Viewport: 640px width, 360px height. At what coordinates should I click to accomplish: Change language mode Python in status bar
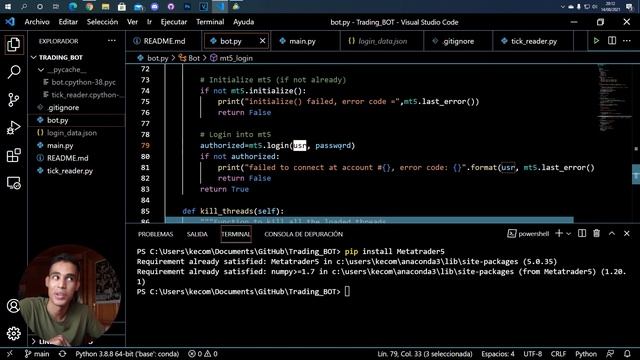586,354
